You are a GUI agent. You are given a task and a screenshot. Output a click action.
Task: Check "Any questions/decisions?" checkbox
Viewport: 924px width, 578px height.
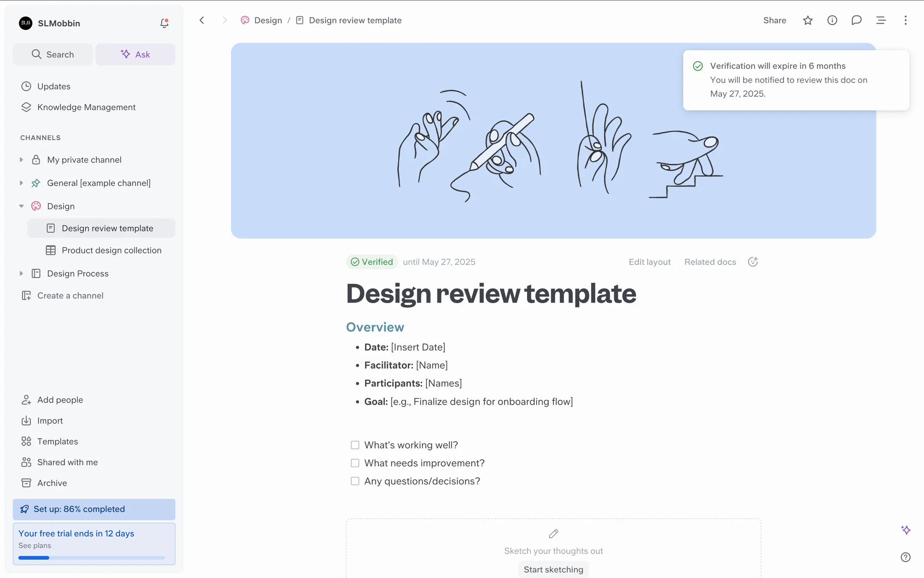point(355,481)
